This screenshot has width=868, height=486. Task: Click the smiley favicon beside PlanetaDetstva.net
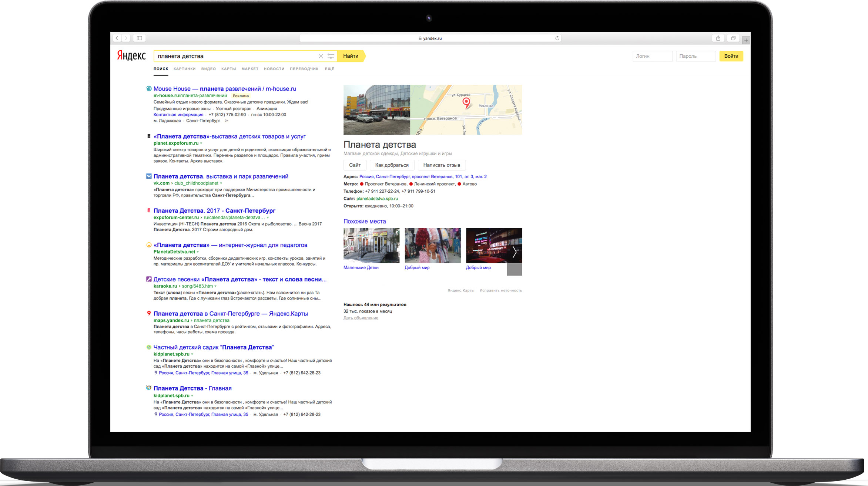pyautogui.click(x=149, y=245)
